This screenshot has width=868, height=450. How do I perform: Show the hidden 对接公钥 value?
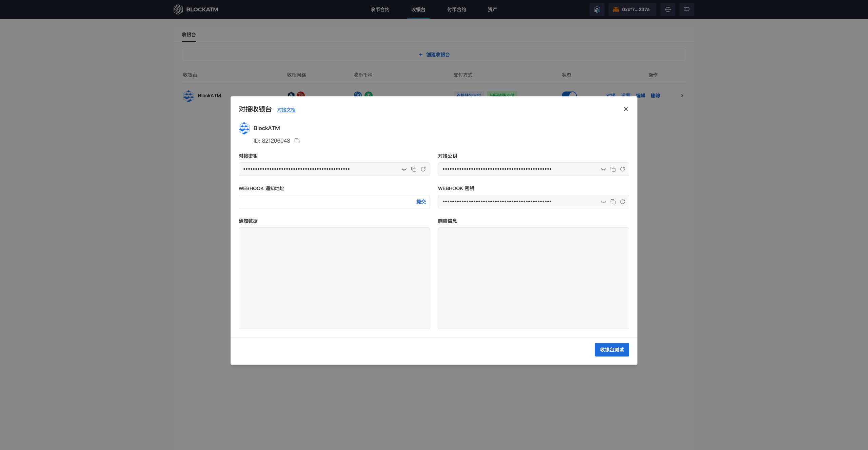603,169
